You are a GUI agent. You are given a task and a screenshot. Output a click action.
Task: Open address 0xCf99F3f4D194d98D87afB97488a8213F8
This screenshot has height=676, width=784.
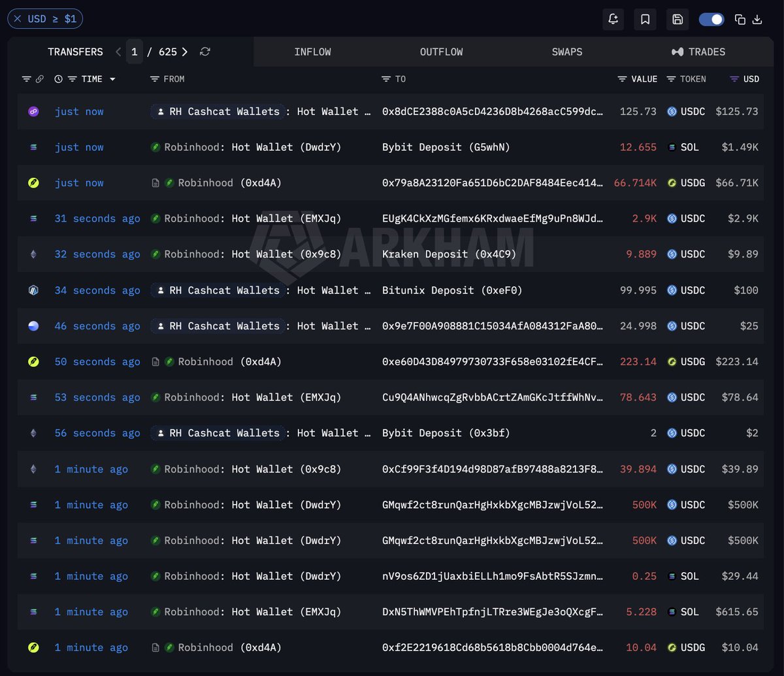pyautogui.click(x=493, y=469)
